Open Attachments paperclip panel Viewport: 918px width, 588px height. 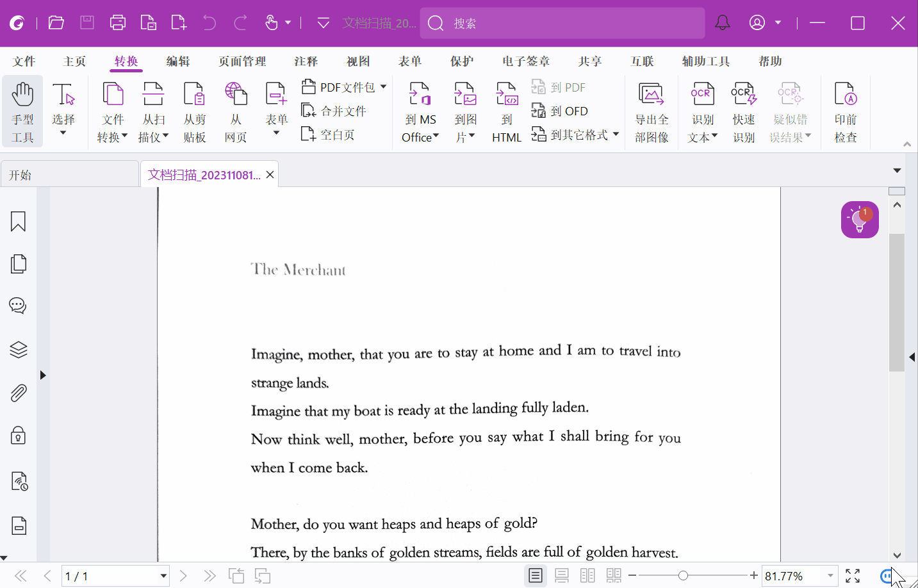point(18,393)
